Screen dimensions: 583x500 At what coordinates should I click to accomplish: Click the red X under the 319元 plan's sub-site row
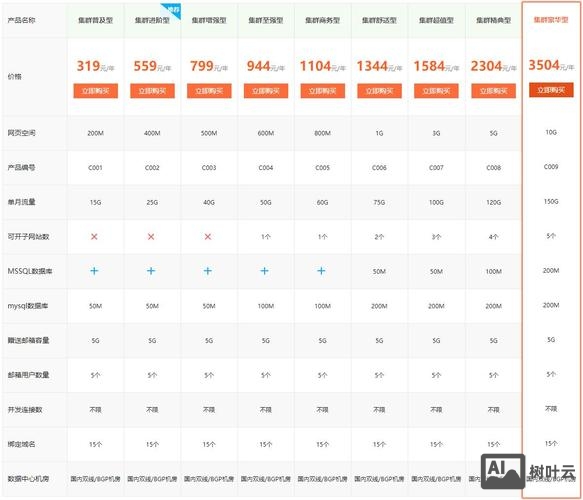click(94, 236)
